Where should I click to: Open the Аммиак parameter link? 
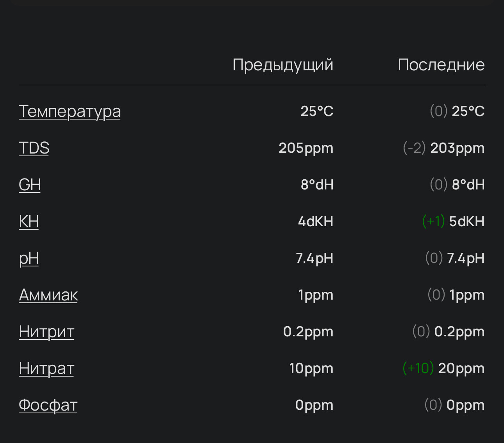click(x=48, y=295)
